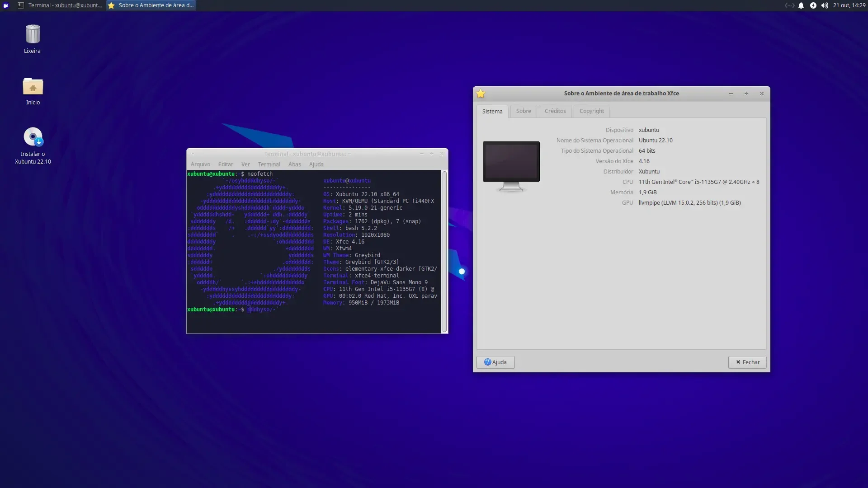The width and height of the screenshot is (868, 488).
Task: Maximize the About Xfce window
Action: click(x=746, y=94)
